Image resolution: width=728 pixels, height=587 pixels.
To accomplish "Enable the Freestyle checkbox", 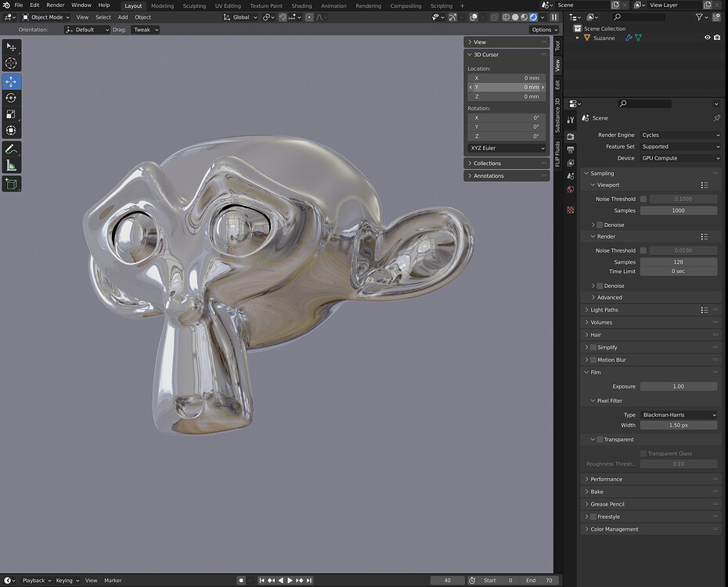I will (593, 517).
